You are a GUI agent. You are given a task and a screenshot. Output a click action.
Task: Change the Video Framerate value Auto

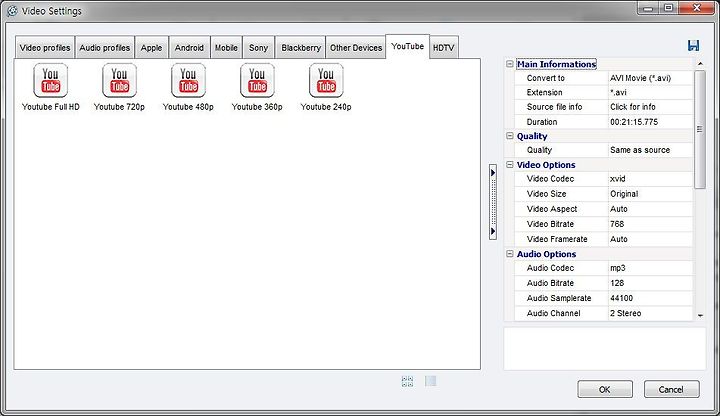(650, 239)
